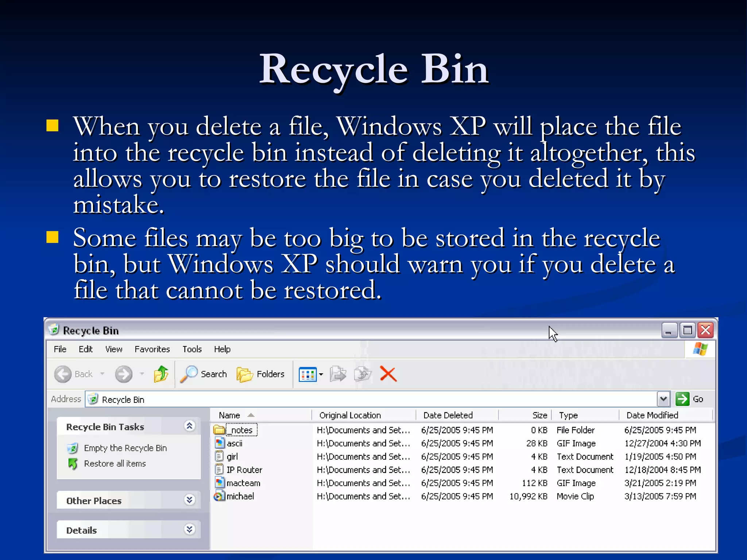Toggle the Folders pane
This screenshot has width=747, height=560.
tap(260, 374)
